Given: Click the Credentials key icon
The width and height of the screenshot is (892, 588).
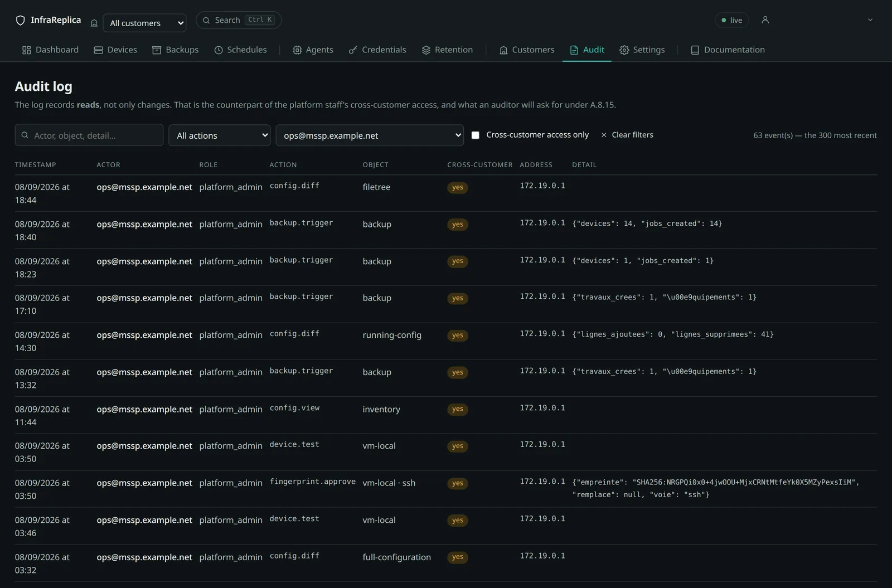Looking at the screenshot, I should coord(353,50).
